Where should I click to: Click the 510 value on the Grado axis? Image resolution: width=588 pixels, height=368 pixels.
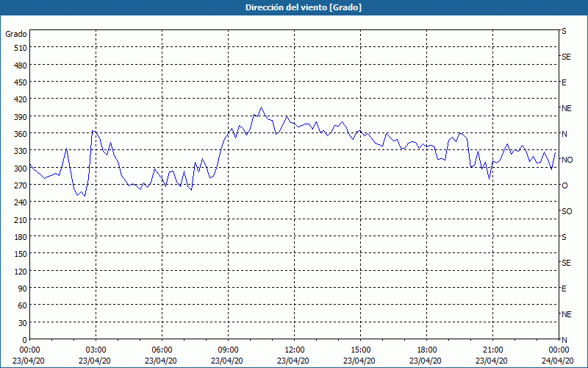point(21,48)
